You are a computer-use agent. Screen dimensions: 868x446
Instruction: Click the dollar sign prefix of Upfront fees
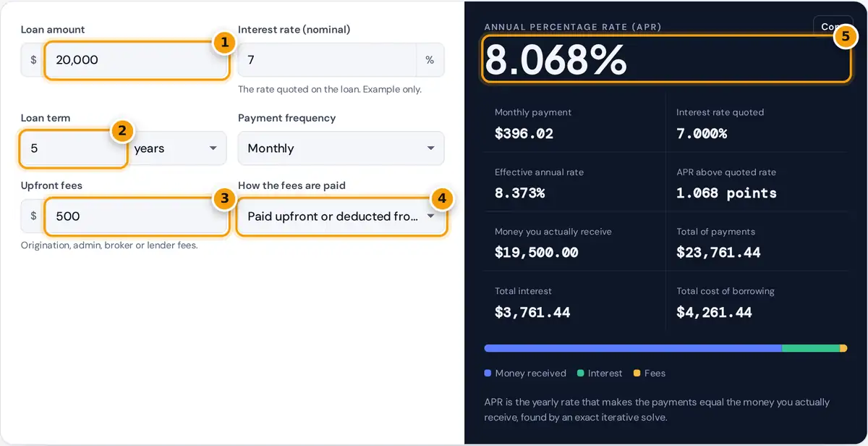coord(33,216)
